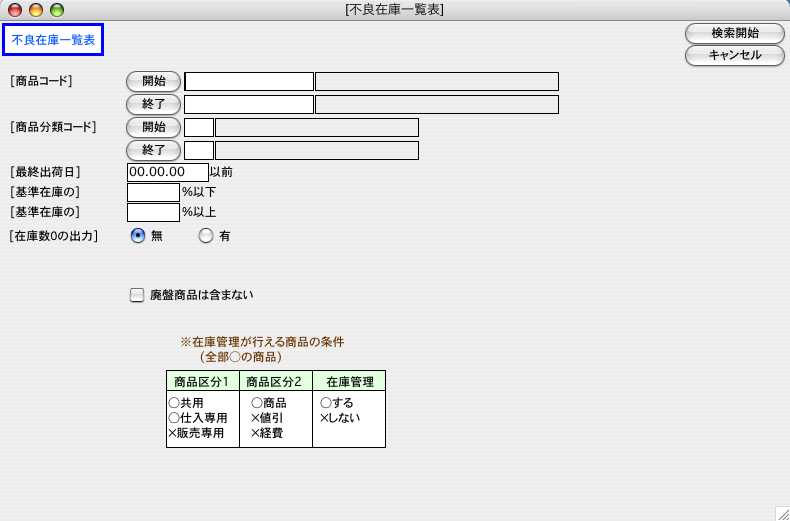Click the 検索開始 button
Image resolution: width=790 pixels, height=521 pixels.
click(734, 33)
